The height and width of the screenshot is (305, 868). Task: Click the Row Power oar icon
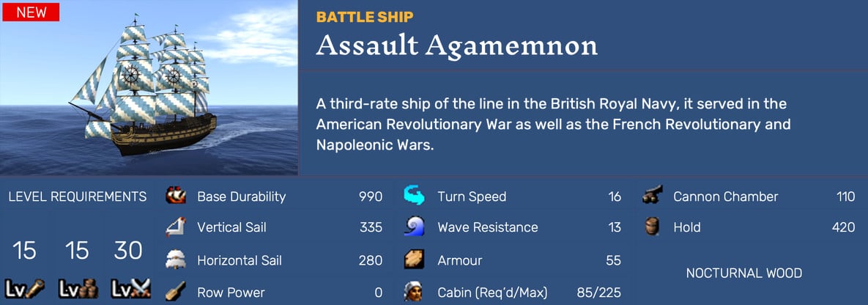pyautogui.click(x=175, y=292)
